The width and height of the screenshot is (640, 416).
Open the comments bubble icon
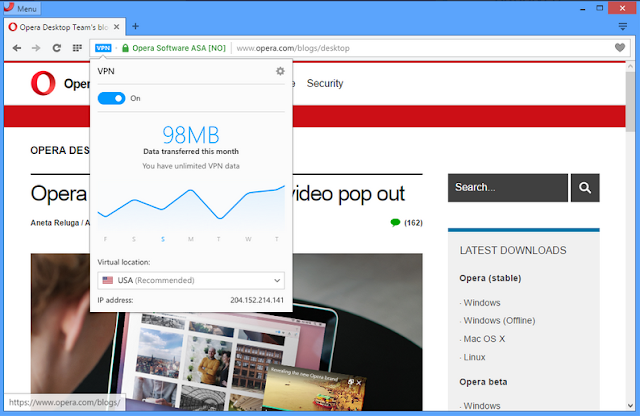coord(395,222)
